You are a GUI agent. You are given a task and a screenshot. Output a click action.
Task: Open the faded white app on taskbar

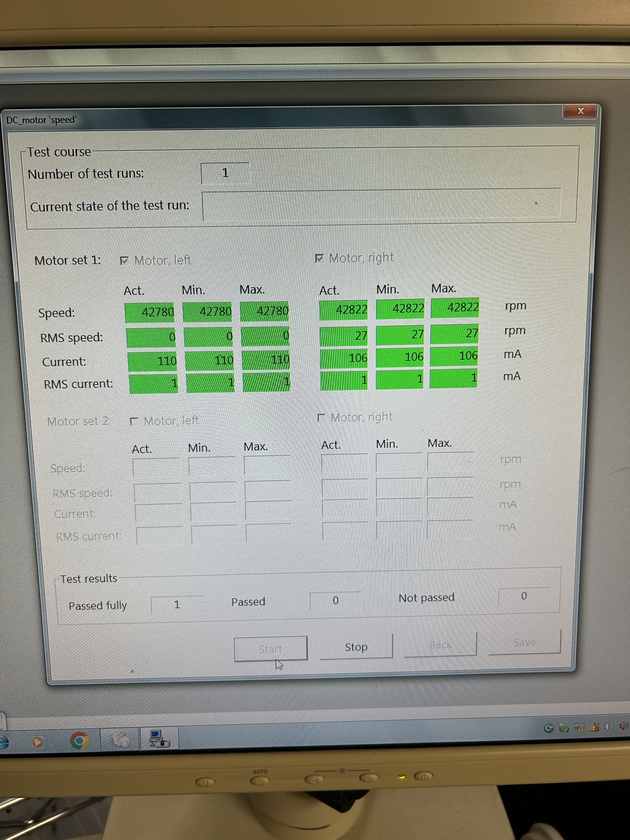120,739
